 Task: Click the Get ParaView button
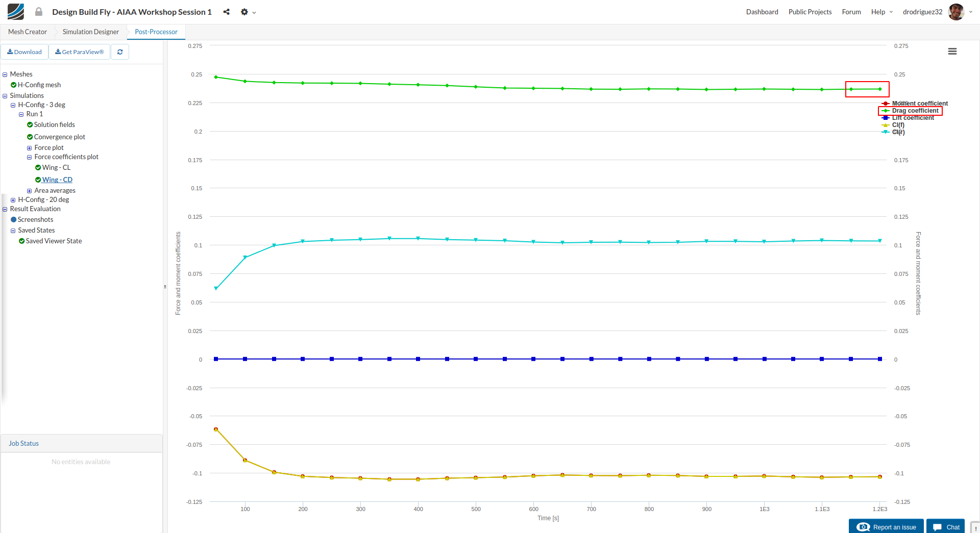[x=80, y=52]
